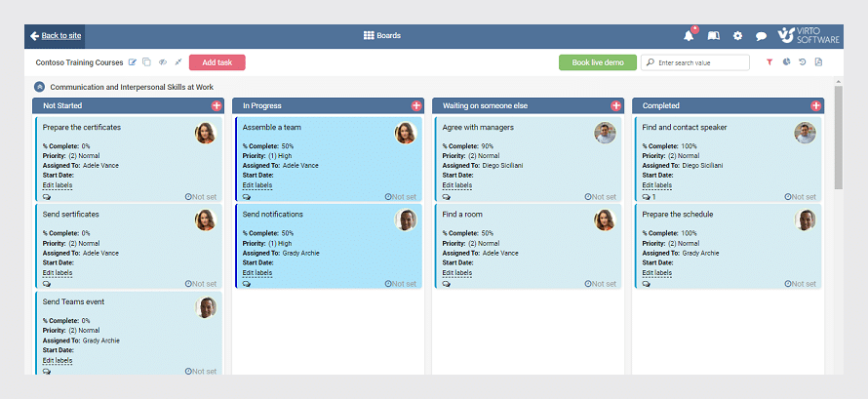Click Edit labels on Prepare the schedule
Viewport: 868px width, 399px height.
[657, 273]
